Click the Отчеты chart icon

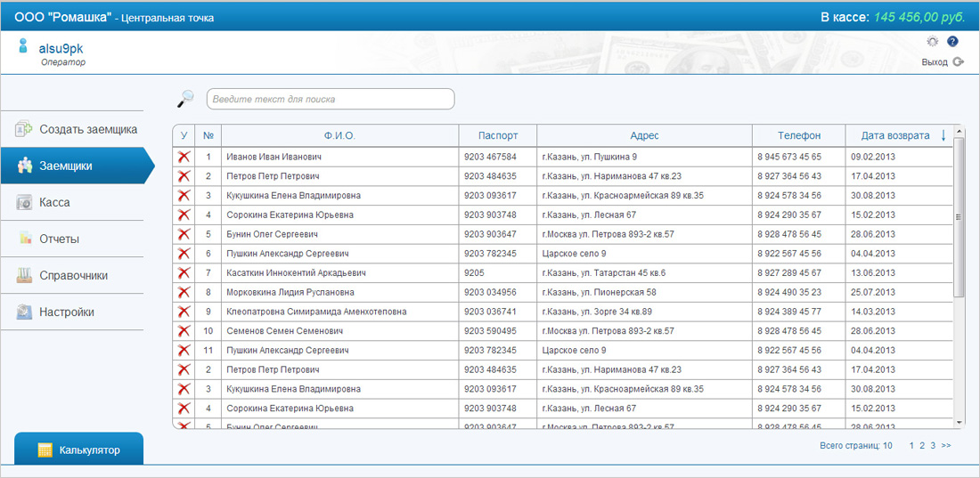pyautogui.click(x=24, y=239)
